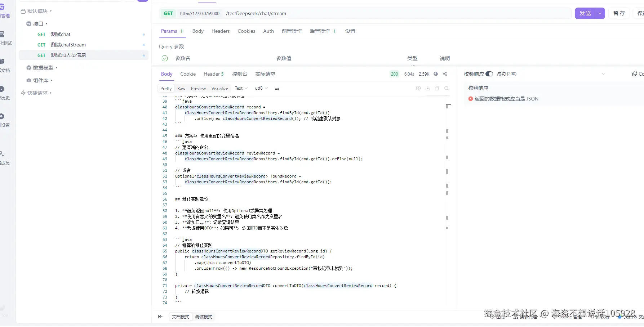
Task: Select the 测试加人员信息 GET request
Action: [x=84, y=55]
